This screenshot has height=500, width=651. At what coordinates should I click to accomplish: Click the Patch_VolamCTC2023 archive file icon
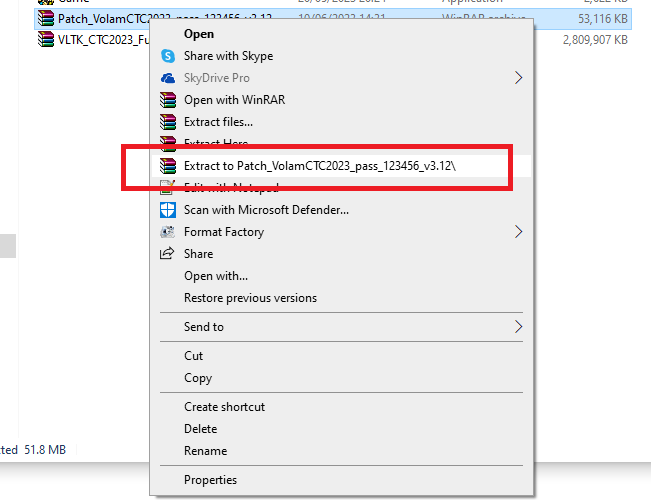(46, 18)
